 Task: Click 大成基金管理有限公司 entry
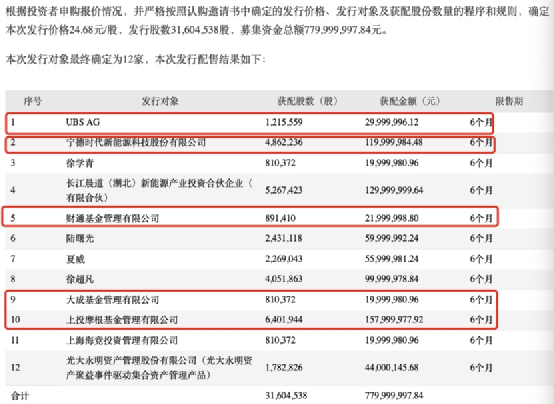(112, 300)
